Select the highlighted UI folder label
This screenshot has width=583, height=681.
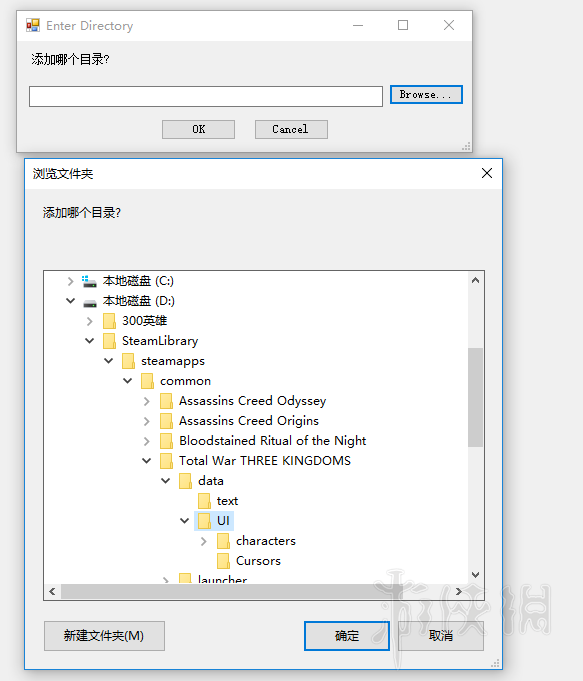pyautogui.click(x=223, y=521)
